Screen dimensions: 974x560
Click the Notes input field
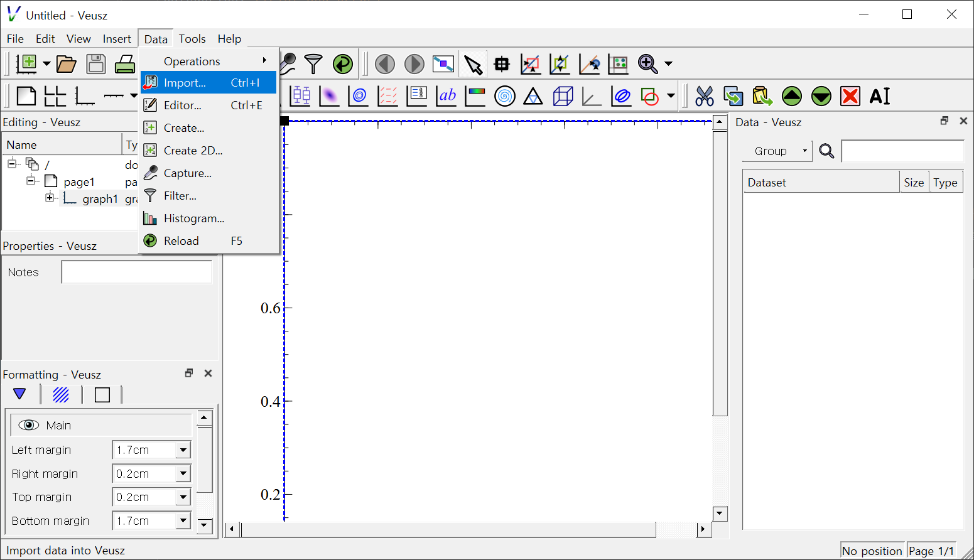[x=137, y=272]
